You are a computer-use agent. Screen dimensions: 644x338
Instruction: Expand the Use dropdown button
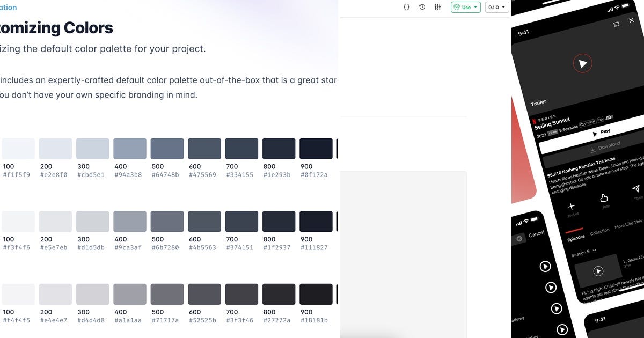pos(465,7)
